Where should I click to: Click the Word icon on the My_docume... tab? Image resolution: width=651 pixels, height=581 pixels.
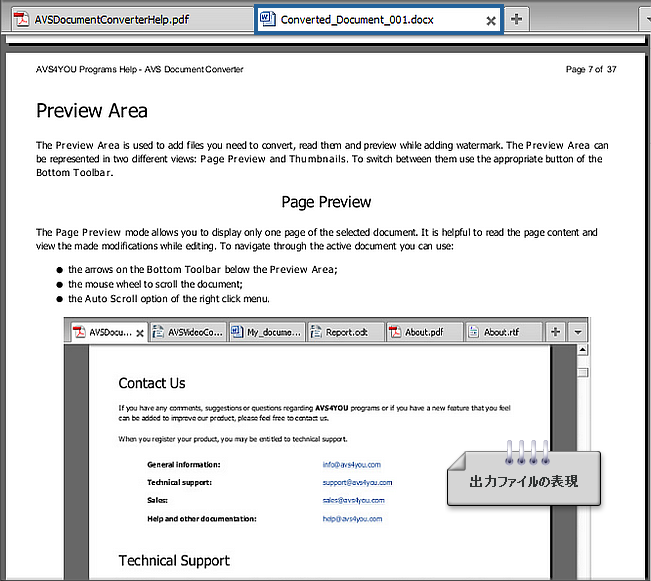click(237, 332)
